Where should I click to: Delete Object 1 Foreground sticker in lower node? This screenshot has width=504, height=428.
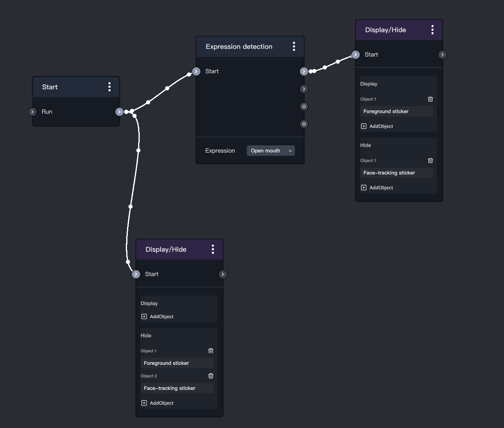[211, 351]
